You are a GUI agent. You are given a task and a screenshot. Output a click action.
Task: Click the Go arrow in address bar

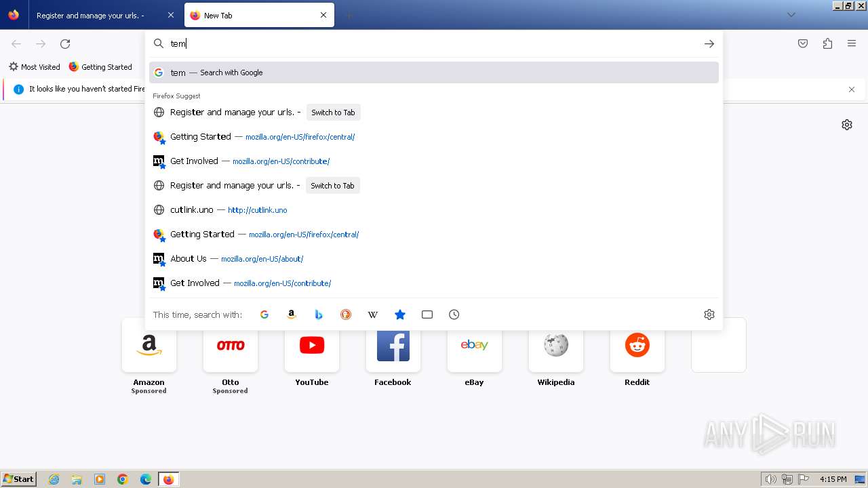click(709, 43)
